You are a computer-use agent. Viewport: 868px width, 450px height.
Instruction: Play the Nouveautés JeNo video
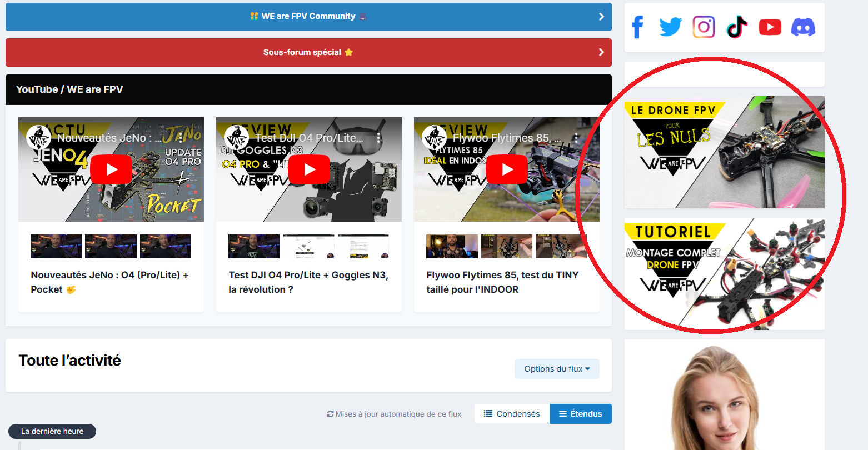pos(111,169)
